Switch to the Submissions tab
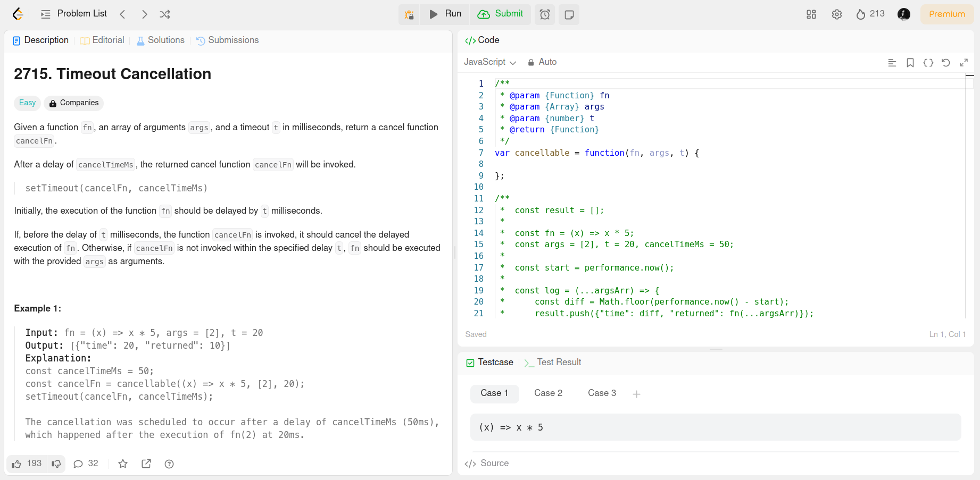Viewport: 980px width, 480px height. coord(227,40)
